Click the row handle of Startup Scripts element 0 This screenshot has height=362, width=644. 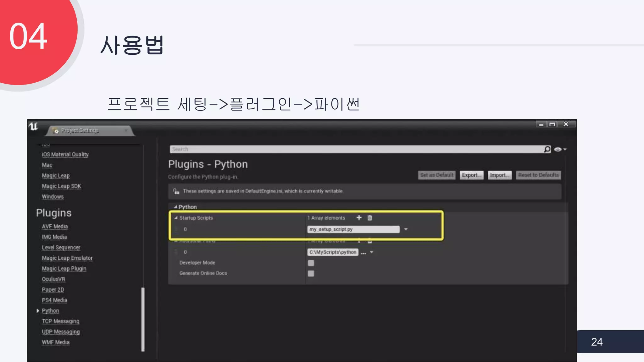tap(176, 229)
